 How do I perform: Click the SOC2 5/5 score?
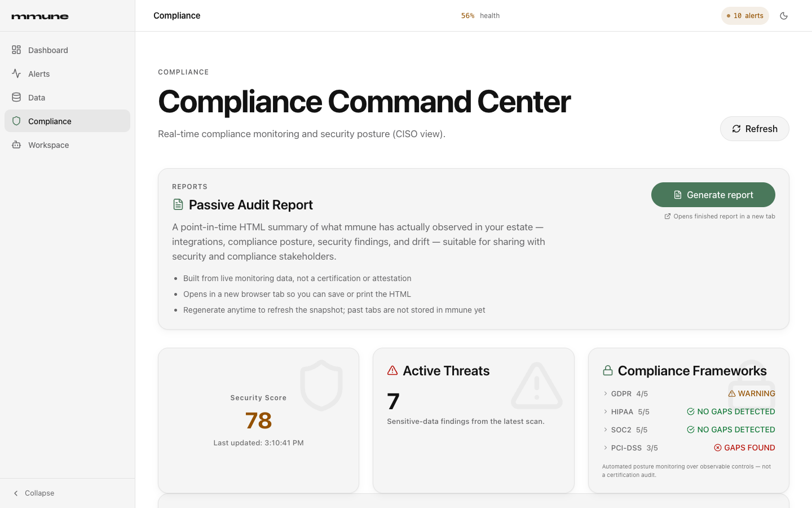[x=642, y=430]
